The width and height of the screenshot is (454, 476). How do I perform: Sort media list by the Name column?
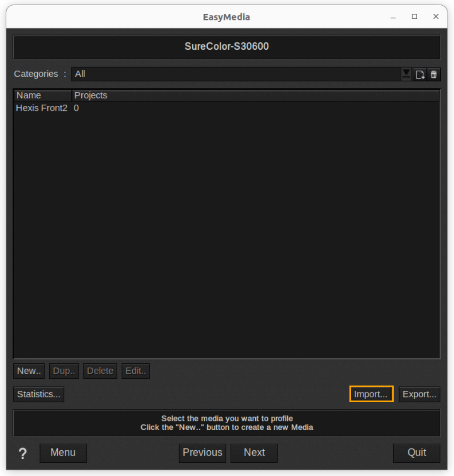pos(28,95)
